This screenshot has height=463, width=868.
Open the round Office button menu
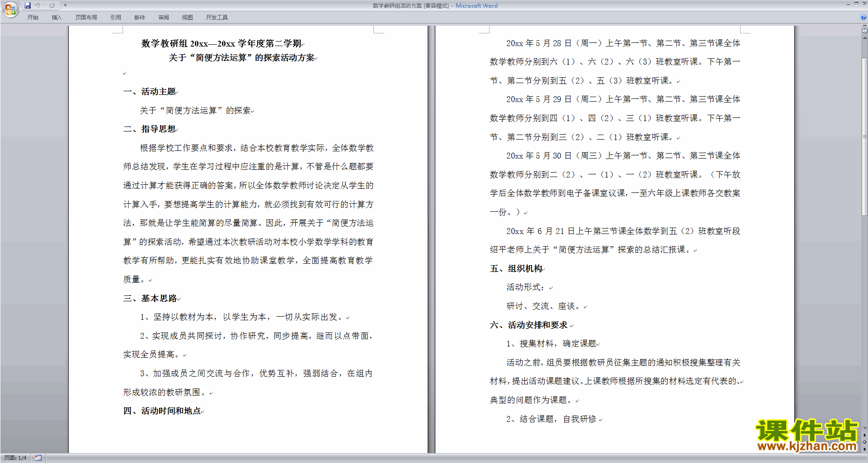pos(10,9)
